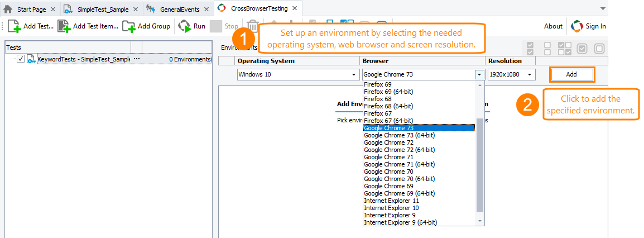Viewport: 644px width, 238px height.
Task: Click the check selected environments icon
Action: point(582,49)
